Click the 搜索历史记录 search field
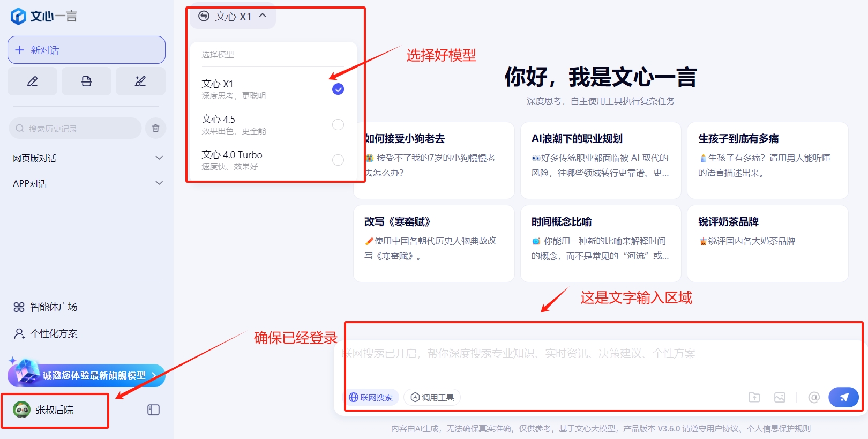868x439 pixels. [x=75, y=129]
